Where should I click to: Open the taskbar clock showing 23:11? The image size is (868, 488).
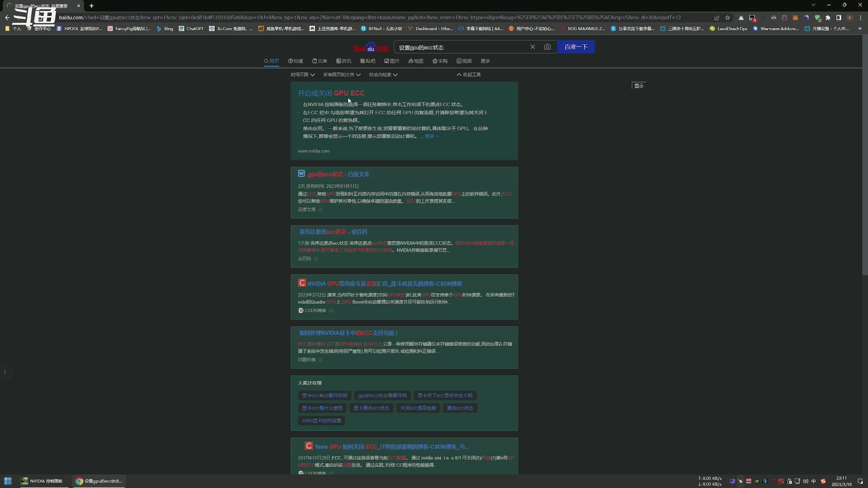click(841, 481)
